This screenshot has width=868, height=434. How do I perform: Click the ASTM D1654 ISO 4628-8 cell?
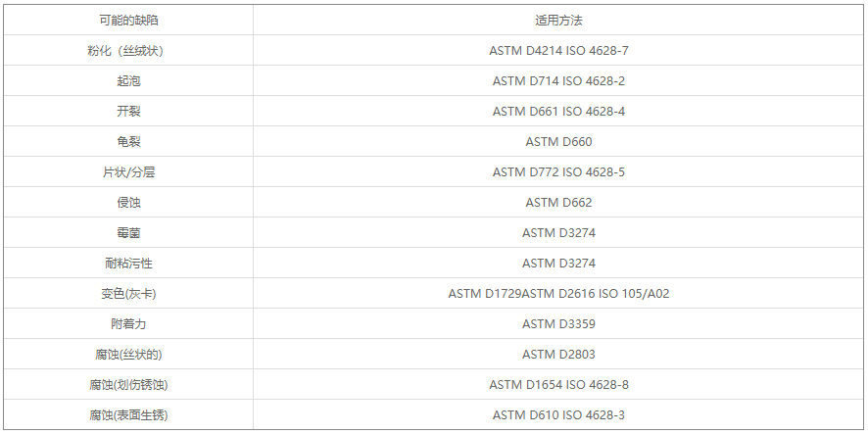558,384
